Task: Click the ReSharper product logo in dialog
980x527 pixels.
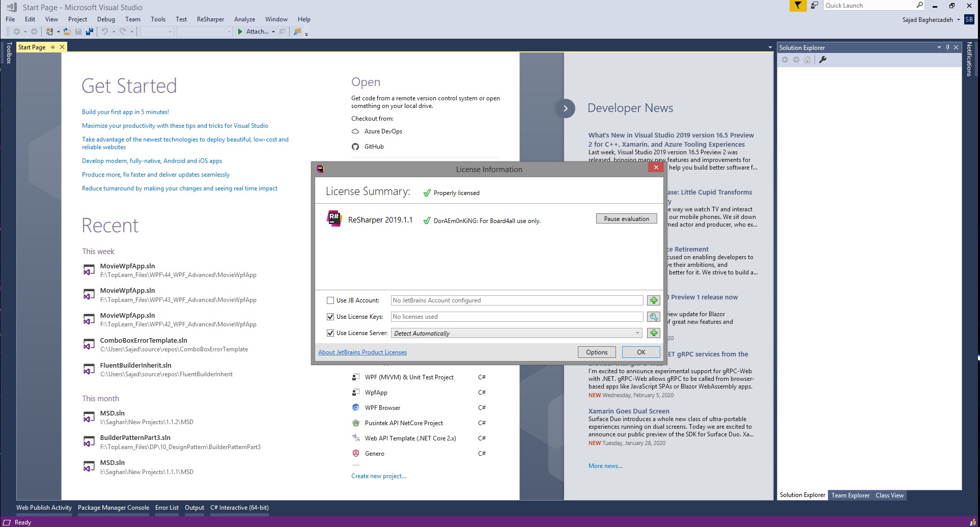Action: click(x=334, y=218)
